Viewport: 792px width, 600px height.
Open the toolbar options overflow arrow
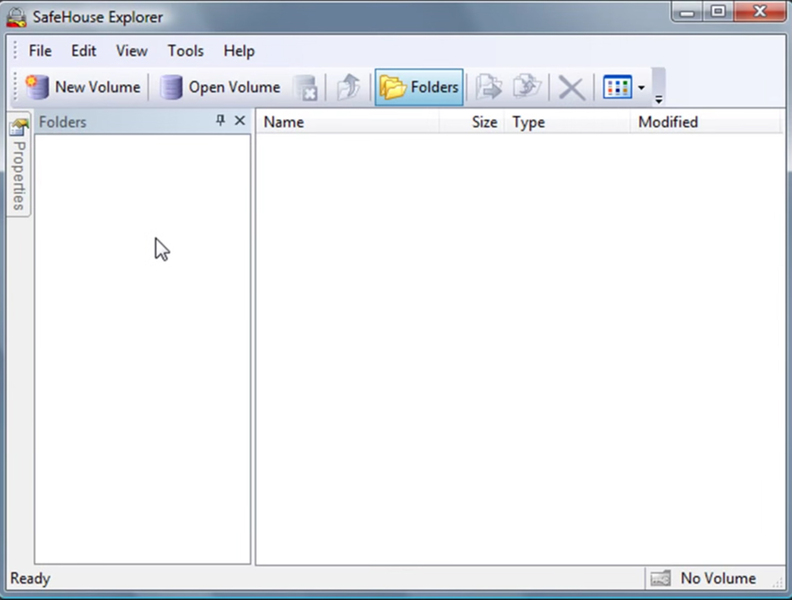658,99
